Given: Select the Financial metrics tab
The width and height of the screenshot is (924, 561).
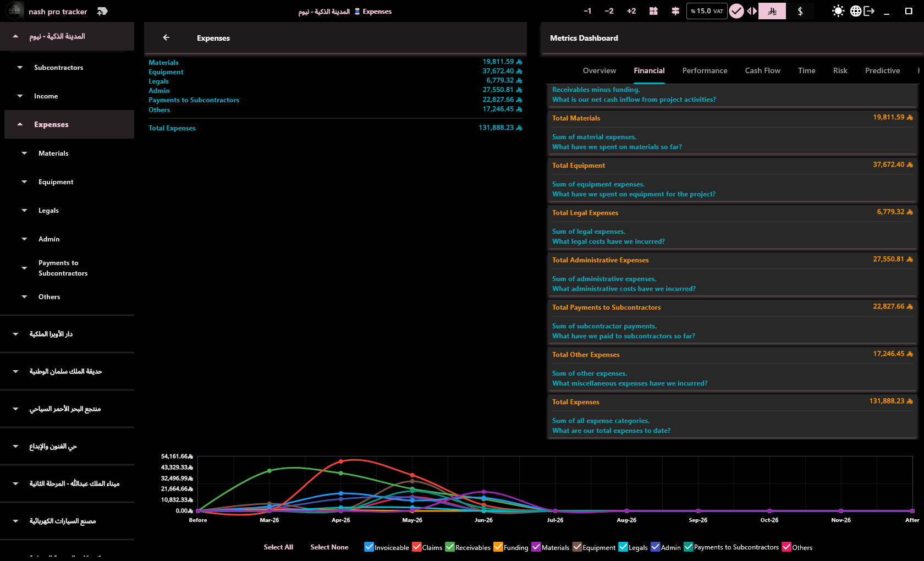Looking at the screenshot, I should [649, 70].
